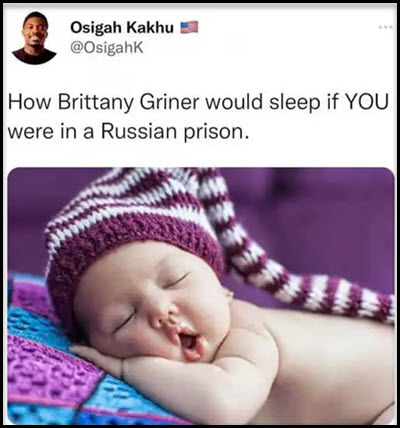
Task: Visit the @OsigahK handle link
Action: 107,48
